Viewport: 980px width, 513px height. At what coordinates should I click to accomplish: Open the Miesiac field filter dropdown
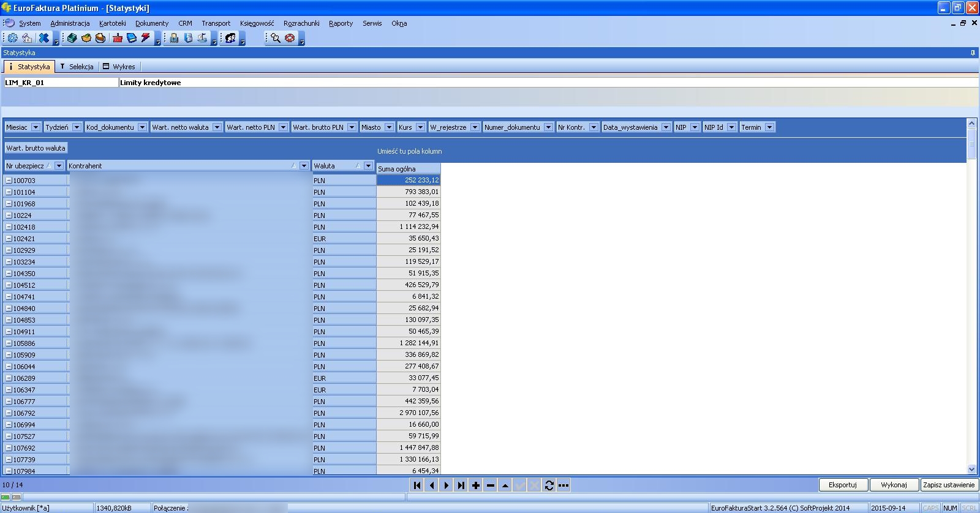[x=36, y=127]
